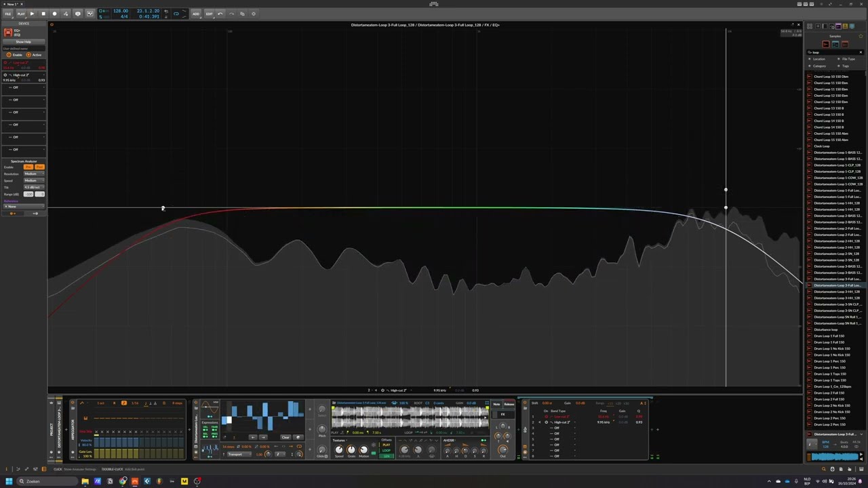
Task: Click the browser grid overview icon
Action: coord(810,26)
